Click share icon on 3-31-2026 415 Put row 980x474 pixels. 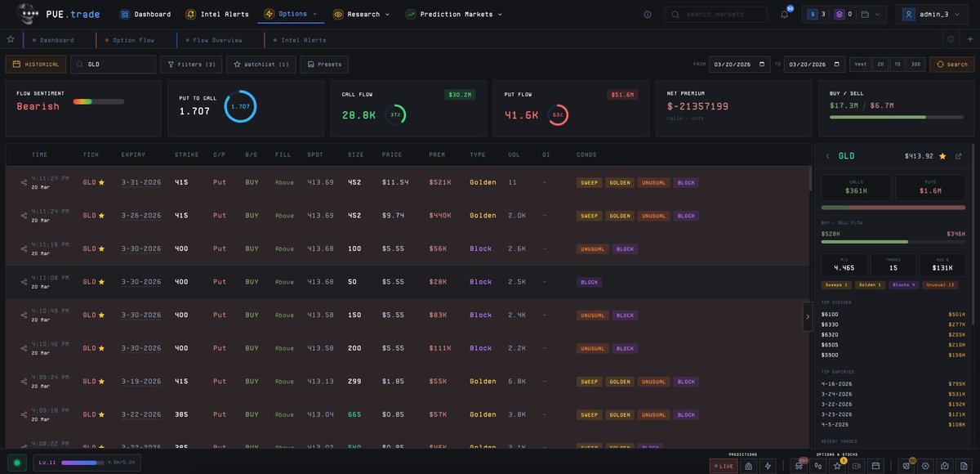point(24,182)
